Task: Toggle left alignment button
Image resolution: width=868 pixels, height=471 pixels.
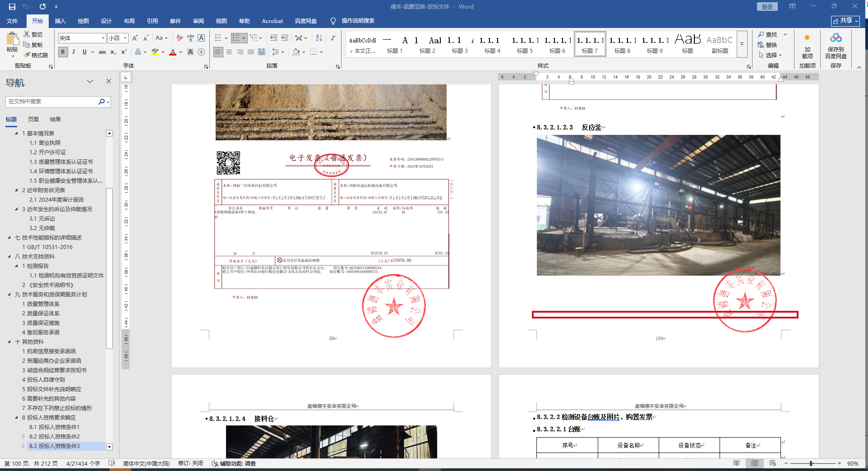Action: 218,52
